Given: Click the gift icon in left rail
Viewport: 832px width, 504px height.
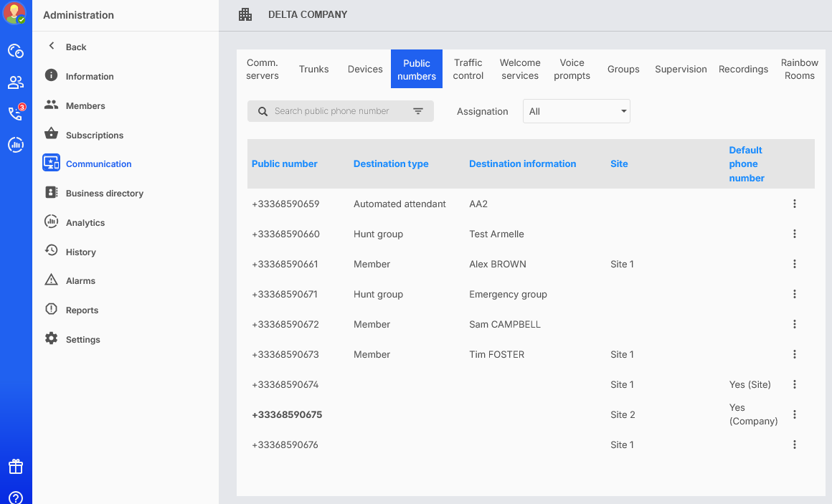Looking at the screenshot, I should [16, 467].
